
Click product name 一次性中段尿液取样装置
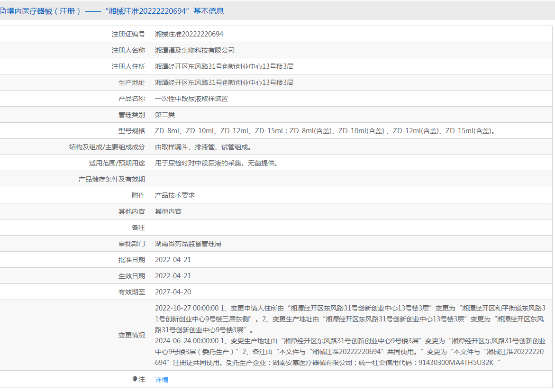click(191, 99)
